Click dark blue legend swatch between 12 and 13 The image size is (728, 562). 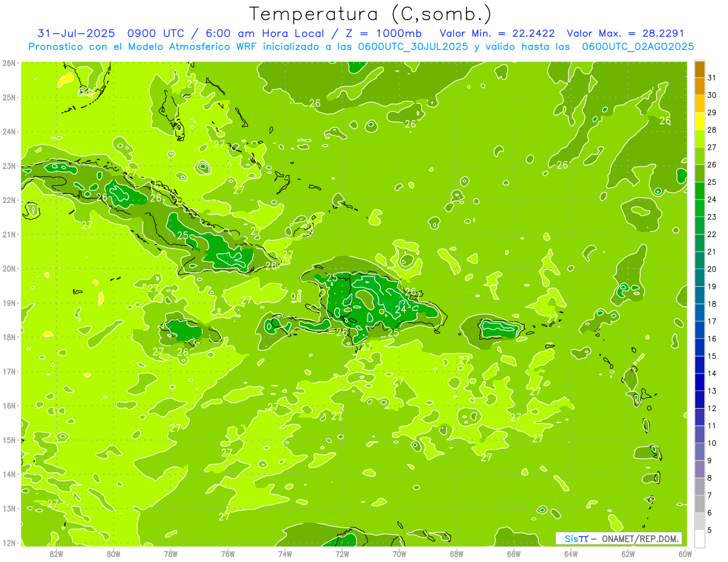pyautogui.click(x=699, y=400)
